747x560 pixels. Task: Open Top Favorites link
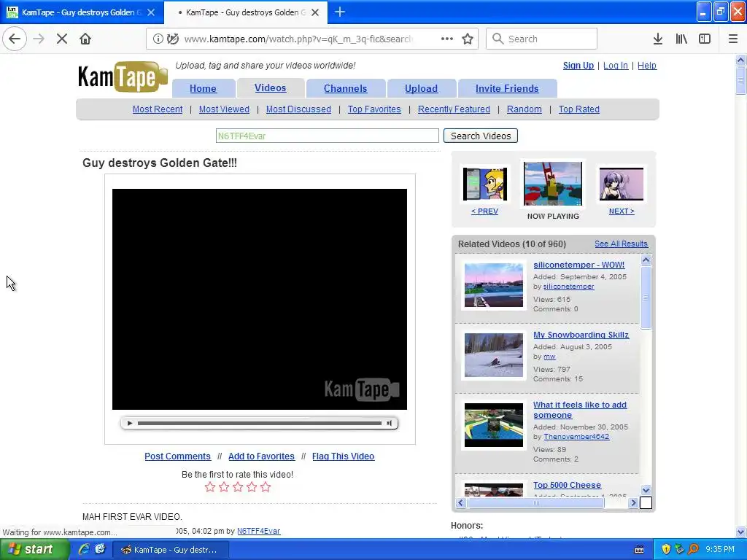[x=374, y=109]
